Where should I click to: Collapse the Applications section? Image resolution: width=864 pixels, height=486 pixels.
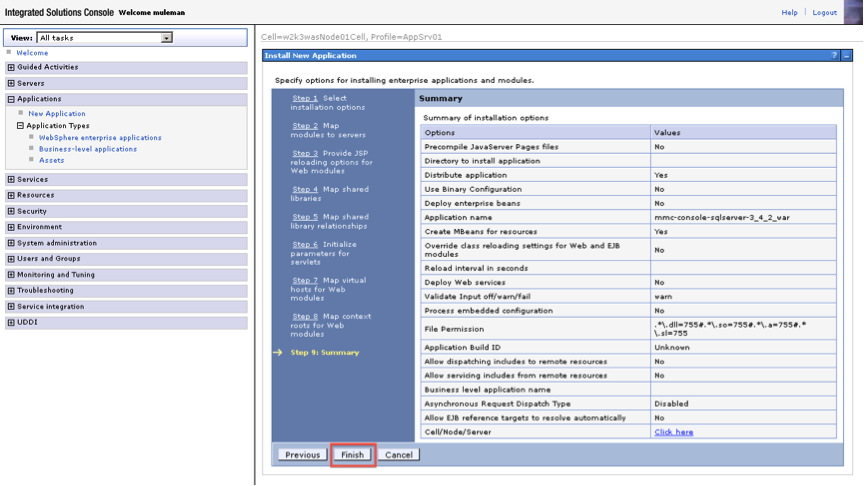[11, 100]
